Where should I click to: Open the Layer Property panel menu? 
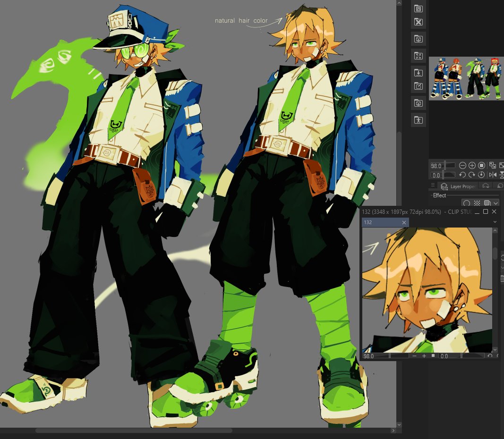433,185
